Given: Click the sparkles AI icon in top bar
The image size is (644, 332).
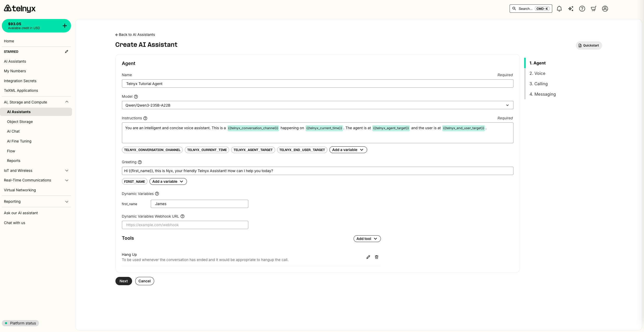Looking at the screenshot, I should (x=571, y=9).
